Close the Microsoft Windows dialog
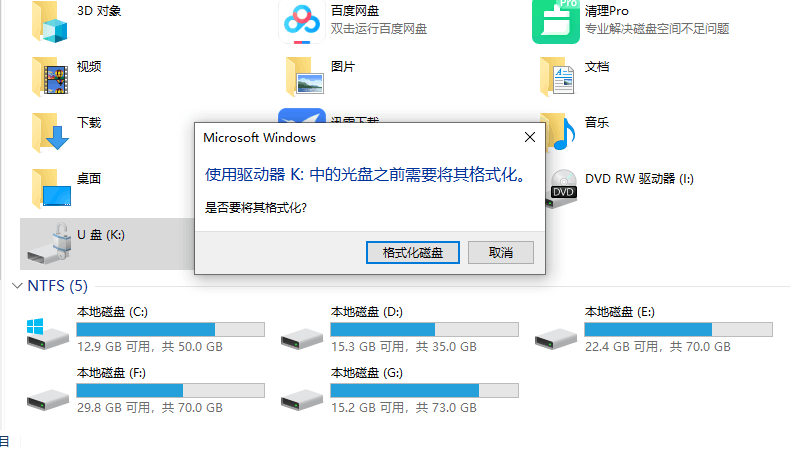790x451 pixels. tap(530, 137)
